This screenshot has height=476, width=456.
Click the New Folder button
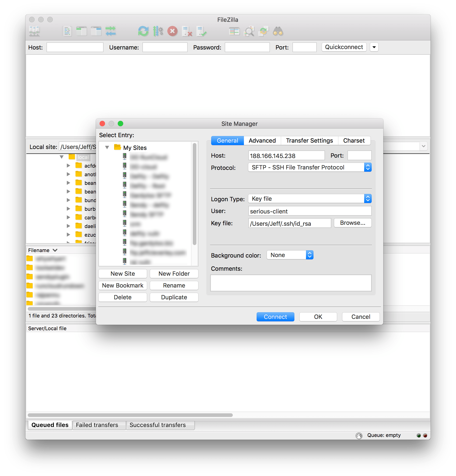[x=174, y=274]
